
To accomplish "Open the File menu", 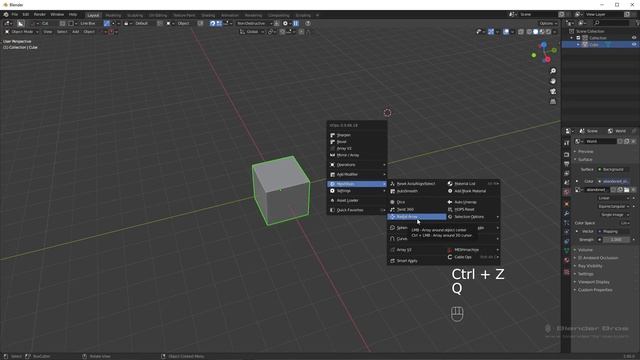I will point(15,15).
